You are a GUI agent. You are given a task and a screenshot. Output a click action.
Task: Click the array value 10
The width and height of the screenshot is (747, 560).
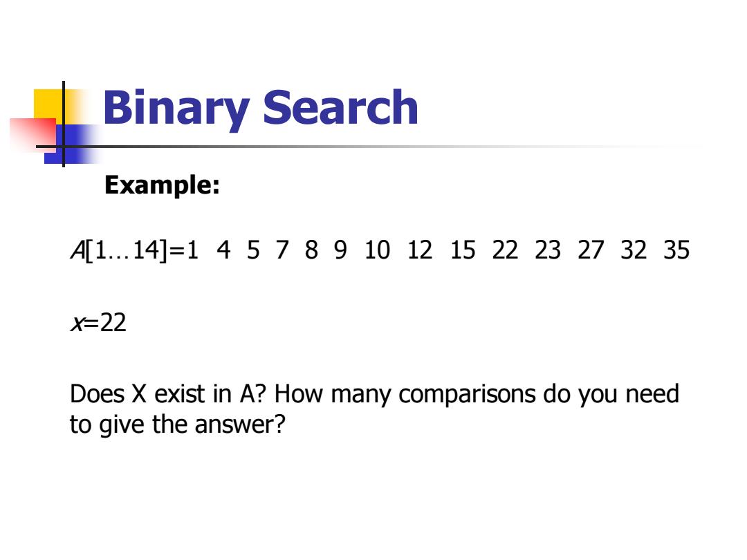377,250
